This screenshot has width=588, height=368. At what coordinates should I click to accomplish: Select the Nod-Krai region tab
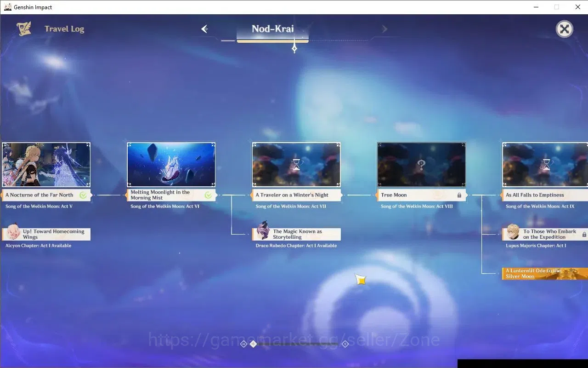coord(273,29)
